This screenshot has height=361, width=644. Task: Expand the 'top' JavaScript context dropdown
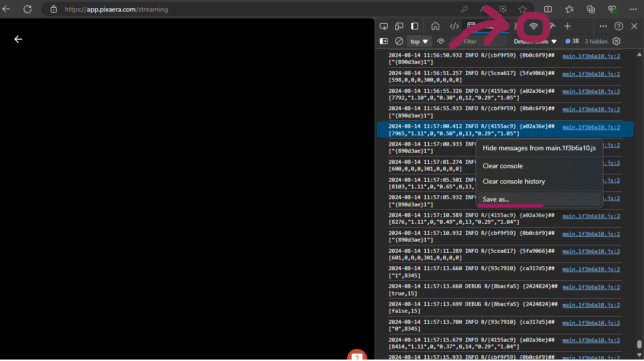[x=419, y=42]
